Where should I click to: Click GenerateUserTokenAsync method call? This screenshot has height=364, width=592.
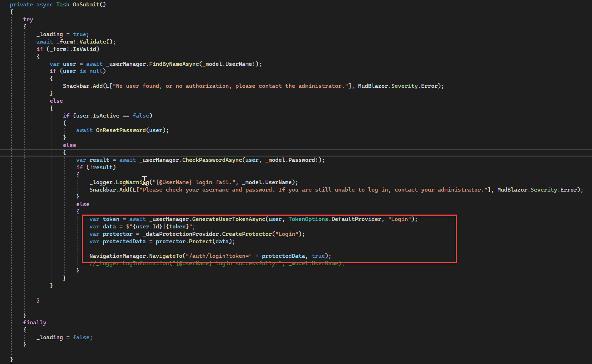tap(229, 219)
